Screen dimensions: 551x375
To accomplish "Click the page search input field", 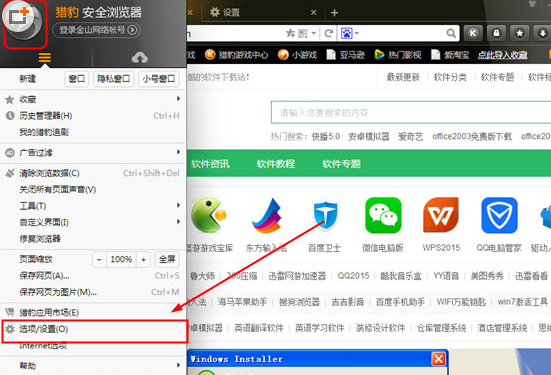I will [x=411, y=112].
